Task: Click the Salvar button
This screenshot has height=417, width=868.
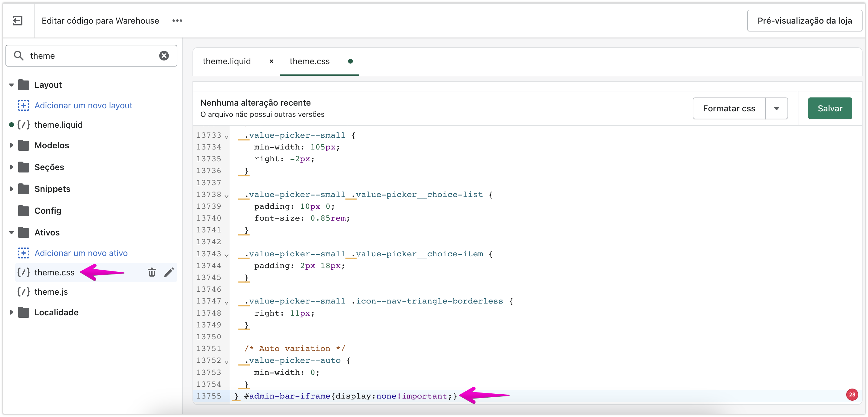Action: pos(830,108)
